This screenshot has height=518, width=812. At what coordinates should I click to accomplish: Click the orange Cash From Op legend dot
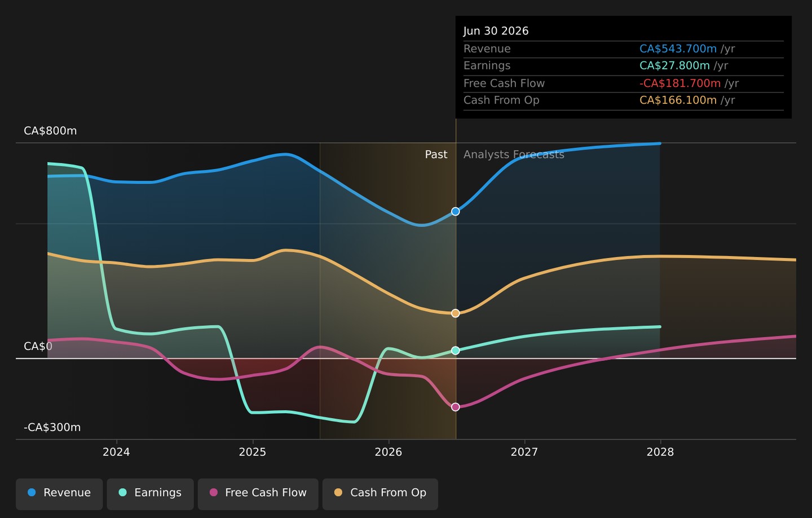(x=338, y=493)
